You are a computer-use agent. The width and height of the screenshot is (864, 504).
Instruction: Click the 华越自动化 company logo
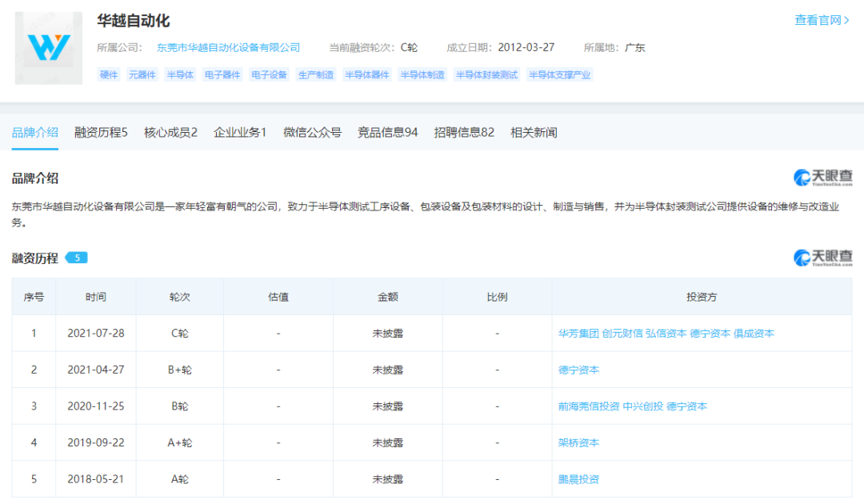49,48
